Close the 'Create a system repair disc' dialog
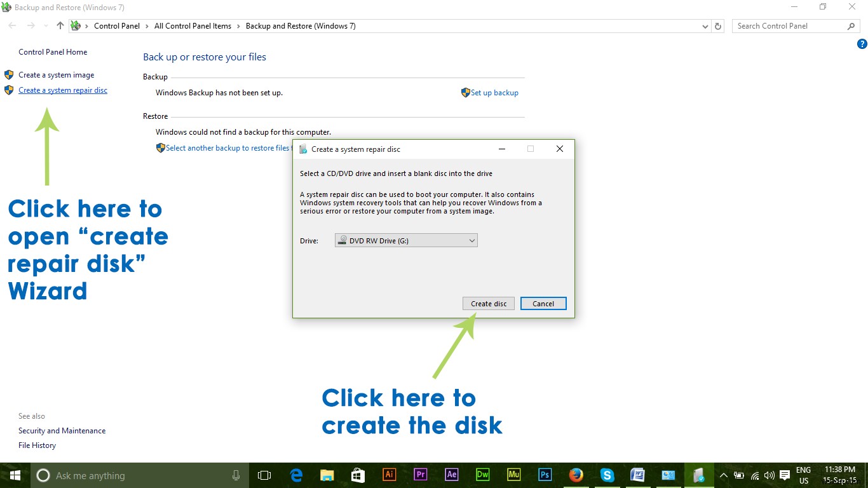Screen dimensions: 868x488 pyautogui.click(x=559, y=149)
